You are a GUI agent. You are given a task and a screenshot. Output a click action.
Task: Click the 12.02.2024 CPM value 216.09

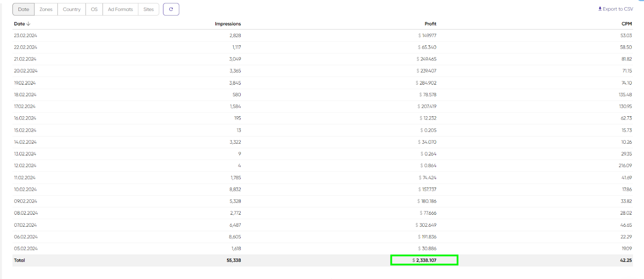(x=625, y=165)
